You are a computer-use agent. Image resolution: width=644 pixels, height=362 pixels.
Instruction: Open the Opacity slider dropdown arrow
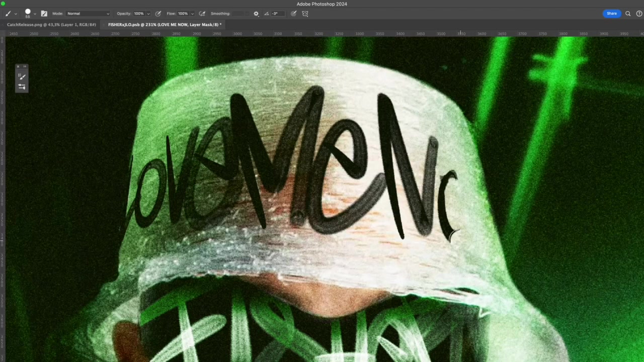[x=148, y=14]
